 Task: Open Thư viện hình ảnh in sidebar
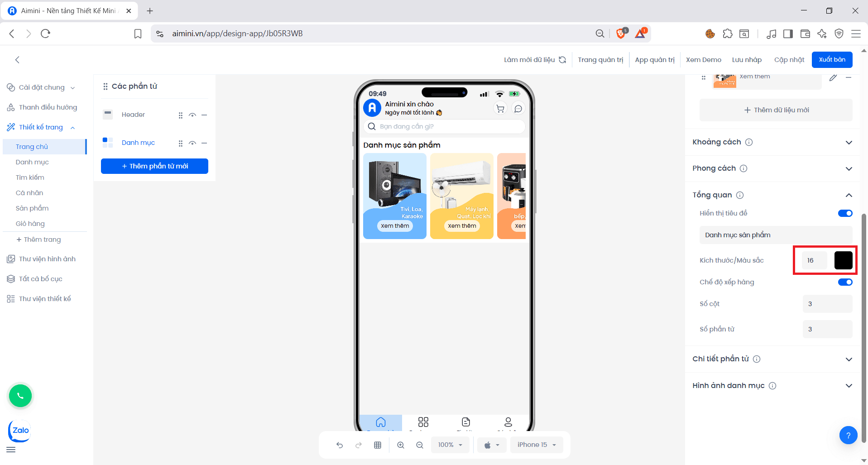(x=47, y=259)
